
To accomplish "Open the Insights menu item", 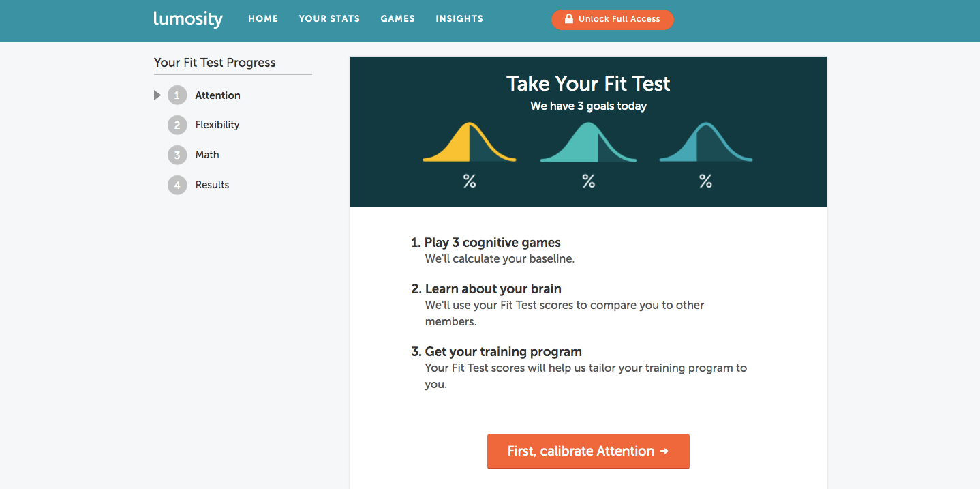I will [x=459, y=19].
